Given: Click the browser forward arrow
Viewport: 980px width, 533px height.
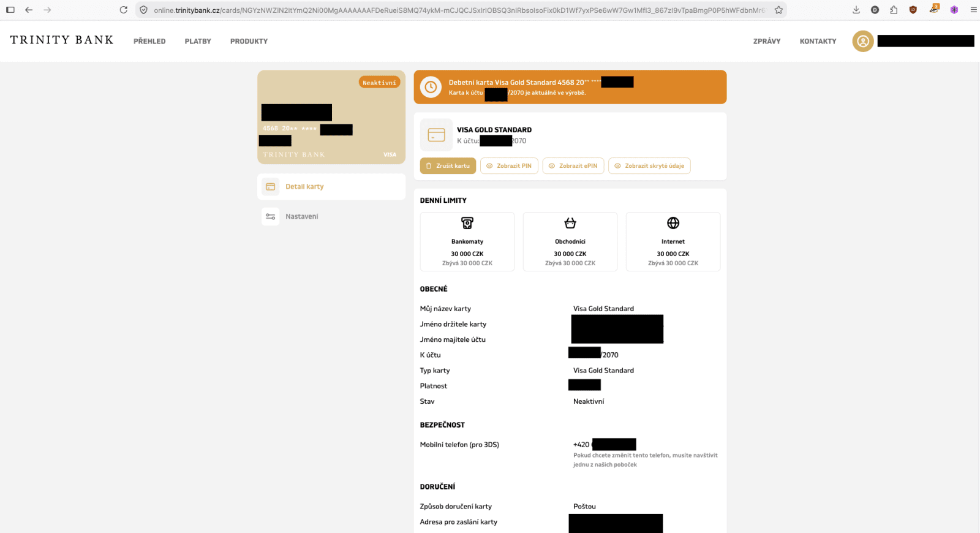Looking at the screenshot, I should coord(47,10).
